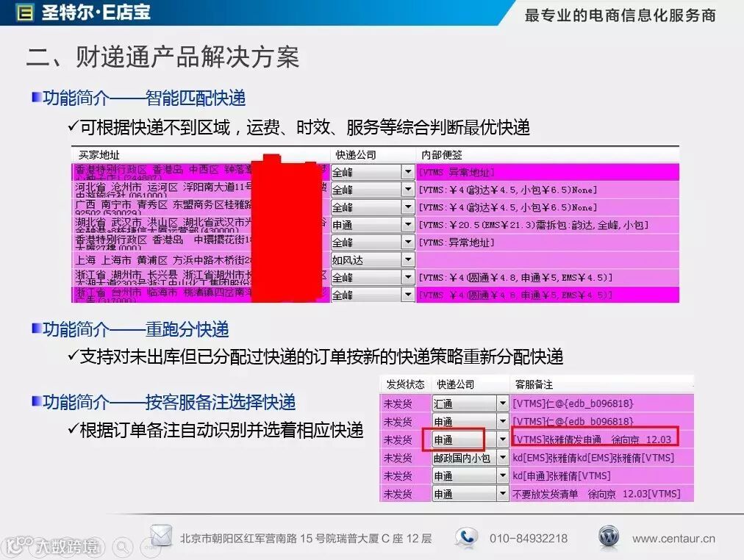Click 快递公司 header in the 客服备注 table
Image resolution: width=744 pixels, height=560 pixels.
pyautogui.click(x=456, y=384)
